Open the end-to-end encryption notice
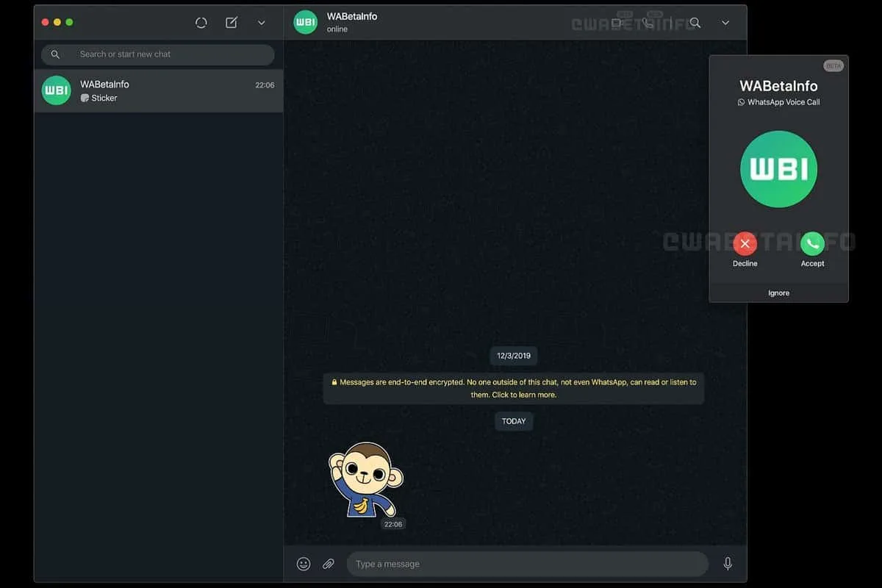 (514, 388)
